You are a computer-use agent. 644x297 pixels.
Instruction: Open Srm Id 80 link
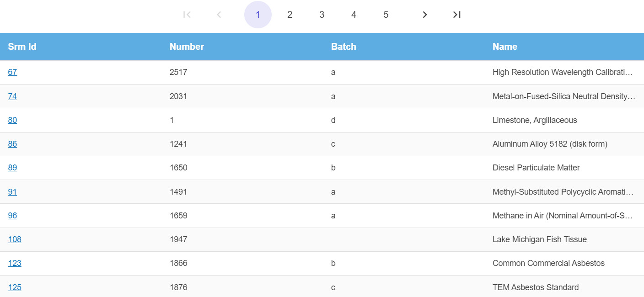(x=12, y=120)
